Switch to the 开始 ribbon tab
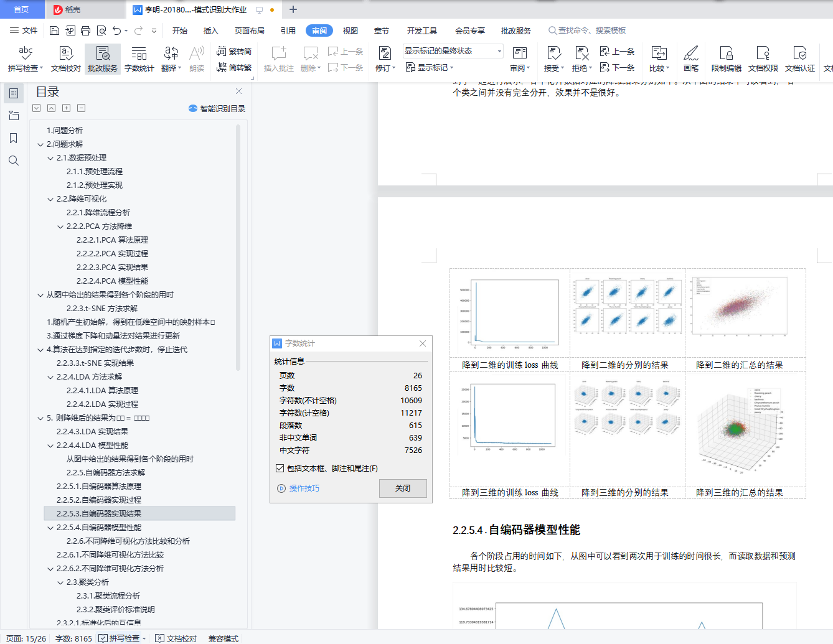This screenshot has height=644, width=833. tap(180, 30)
